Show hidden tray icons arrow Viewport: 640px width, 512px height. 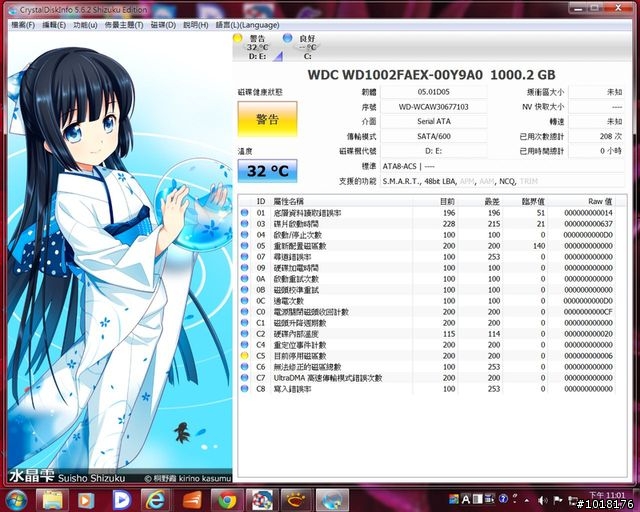click(x=527, y=500)
